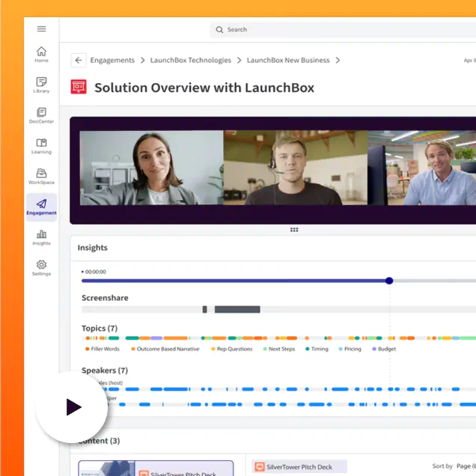Screen dimensions: 476x476
Task: Open Settings via the gear icon
Action: 41,268
